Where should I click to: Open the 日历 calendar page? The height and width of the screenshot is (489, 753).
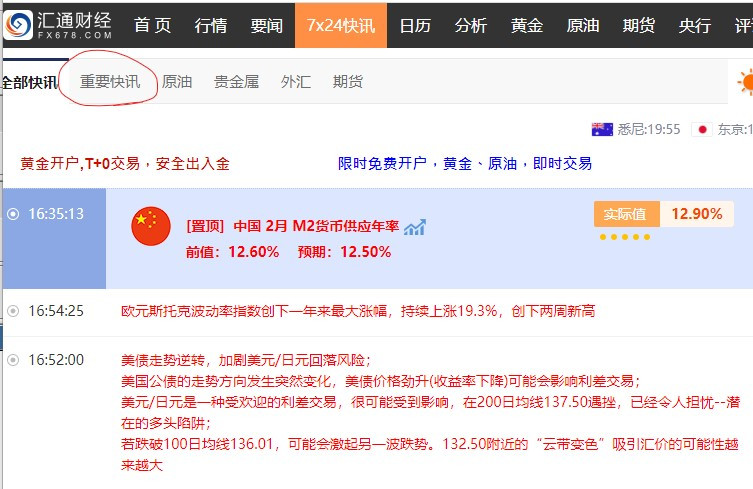415,25
